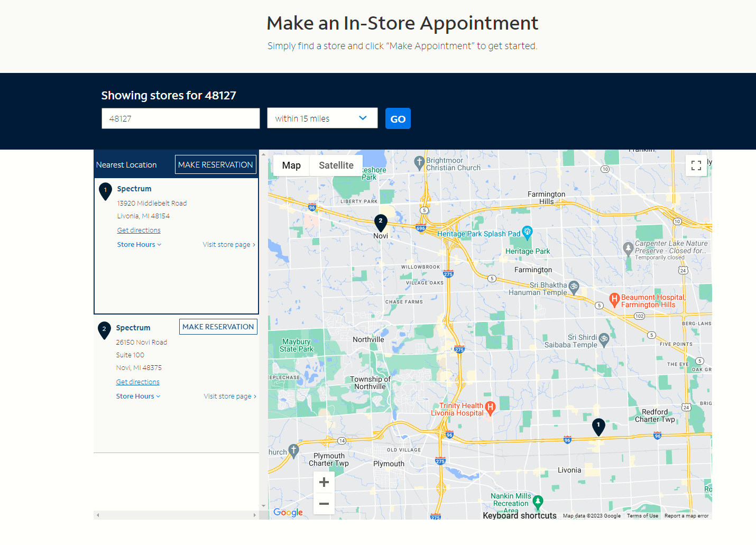The height and width of the screenshot is (545, 756).
Task: Make reservation at Novi Road store
Action: pyautogui.click(x=218, y=327)
